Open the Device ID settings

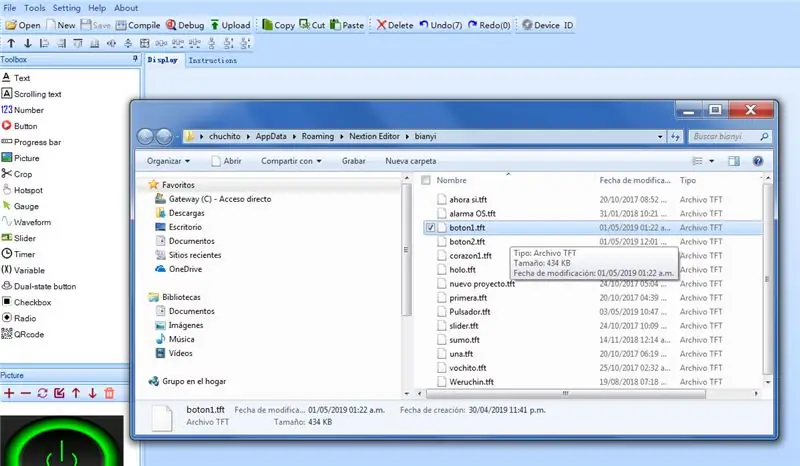click(x=548, y=25)
